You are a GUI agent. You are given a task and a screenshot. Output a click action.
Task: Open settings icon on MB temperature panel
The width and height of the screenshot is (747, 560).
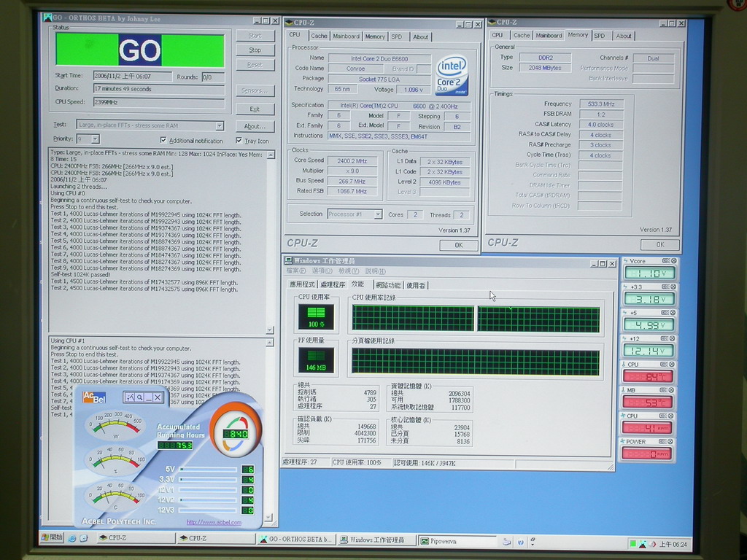[664, 389]
